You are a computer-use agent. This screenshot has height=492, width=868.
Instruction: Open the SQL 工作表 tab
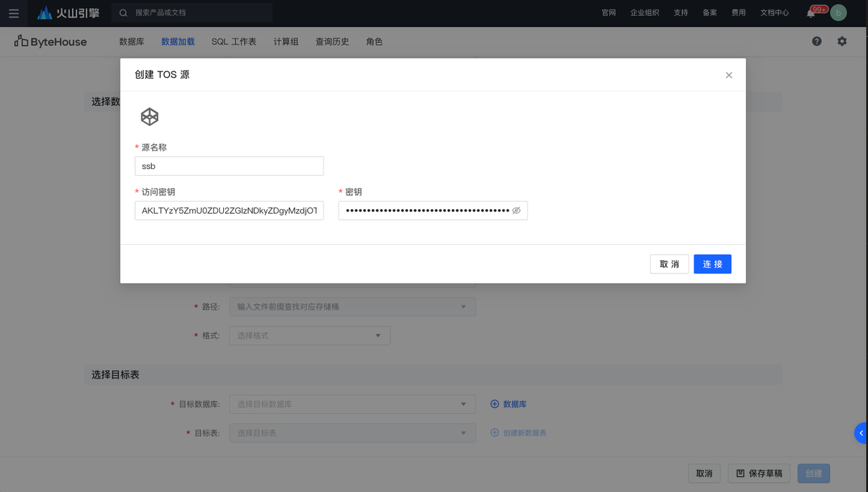[x=234, y=41]
